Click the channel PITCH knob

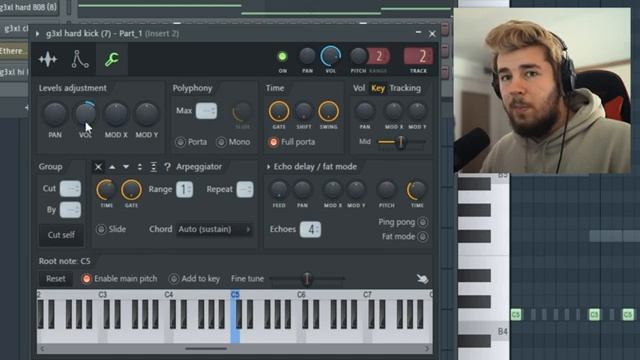pos(358,56)
